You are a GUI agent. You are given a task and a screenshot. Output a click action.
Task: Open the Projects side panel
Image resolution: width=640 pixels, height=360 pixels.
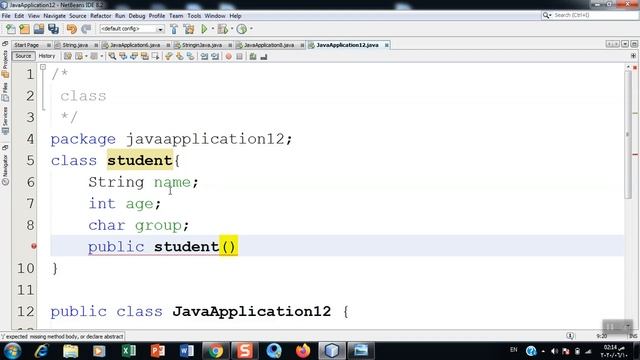click(5, 64)
